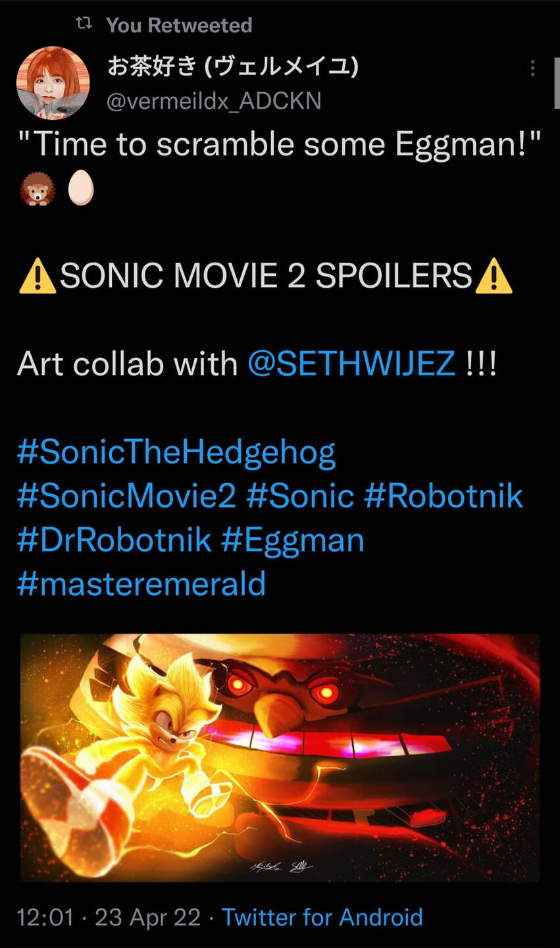Tap the 12:01 · 23 Apr 22 timestamp

click(x=109, y=917)
